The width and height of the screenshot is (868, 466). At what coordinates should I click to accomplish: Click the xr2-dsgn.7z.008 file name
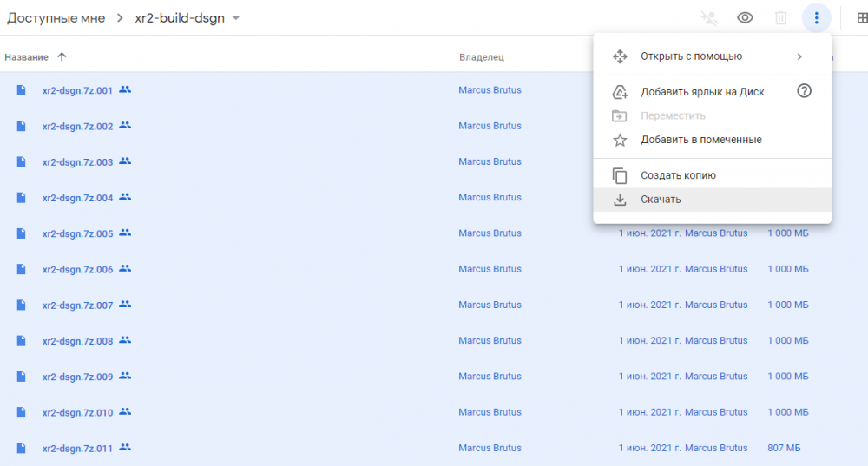pos(77,341)
